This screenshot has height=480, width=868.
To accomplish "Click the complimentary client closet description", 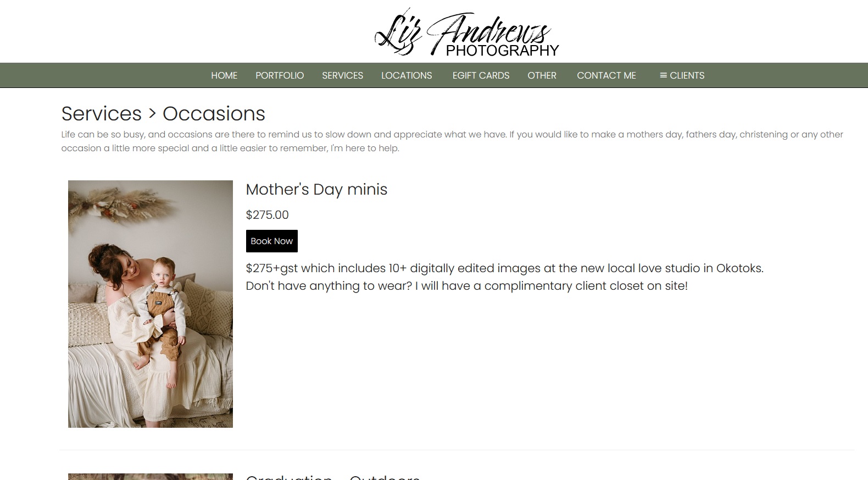I will tap(466, 286).
